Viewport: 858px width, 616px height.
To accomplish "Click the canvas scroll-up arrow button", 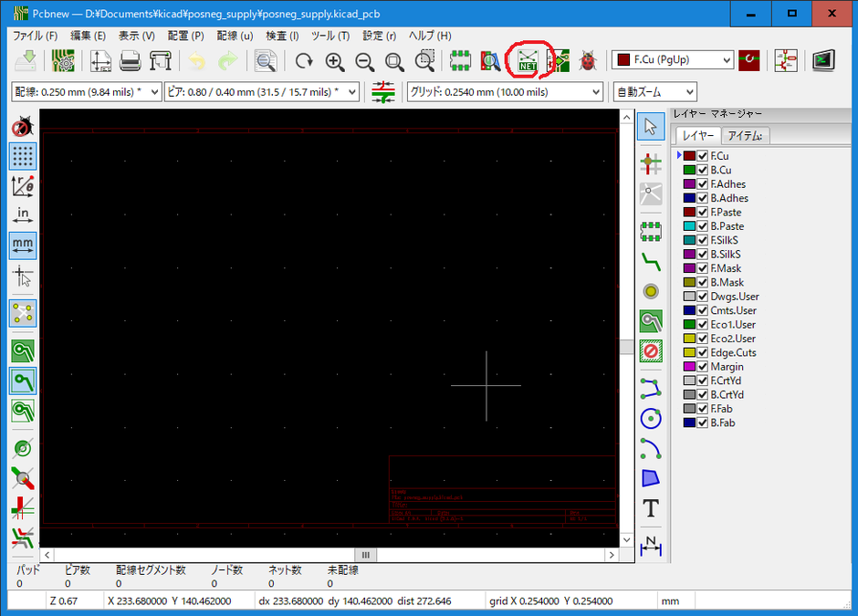I will tap(626, 117).
